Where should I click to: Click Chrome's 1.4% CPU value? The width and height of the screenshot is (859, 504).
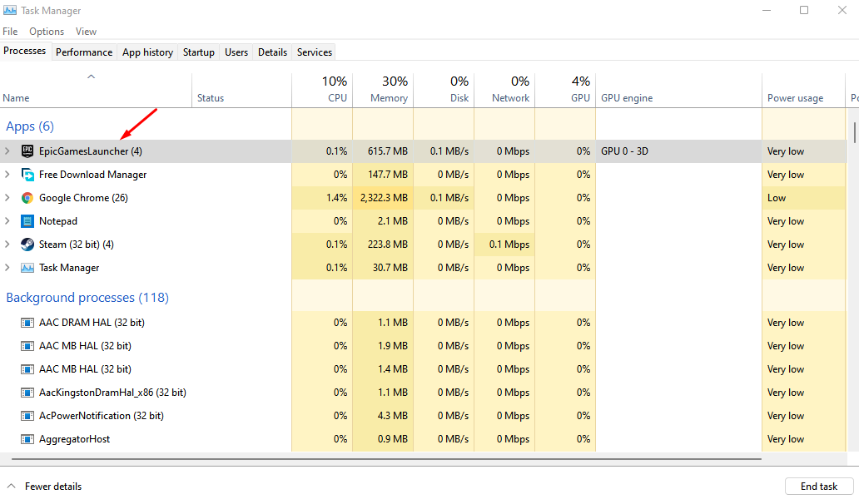coord(336,198)
